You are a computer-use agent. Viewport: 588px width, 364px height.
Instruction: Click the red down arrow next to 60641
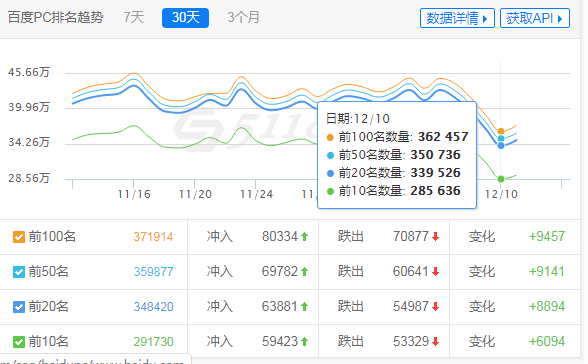435,271
